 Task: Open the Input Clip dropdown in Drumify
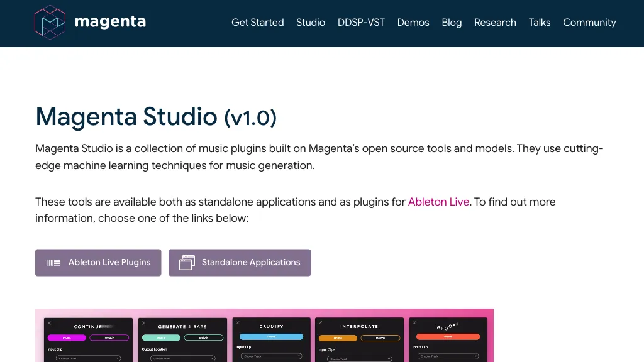pos(270,358)
